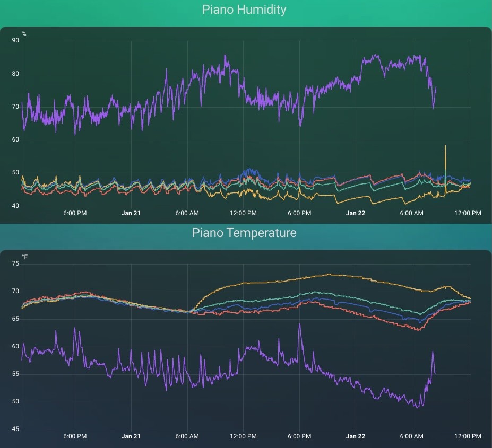Click the Piano Humidity card title

244,10
